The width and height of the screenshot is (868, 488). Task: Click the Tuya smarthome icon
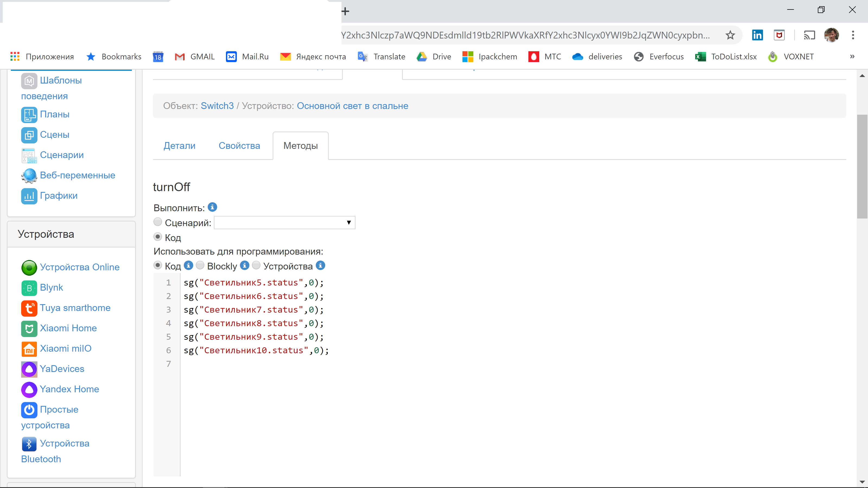(x=29, y=308)
